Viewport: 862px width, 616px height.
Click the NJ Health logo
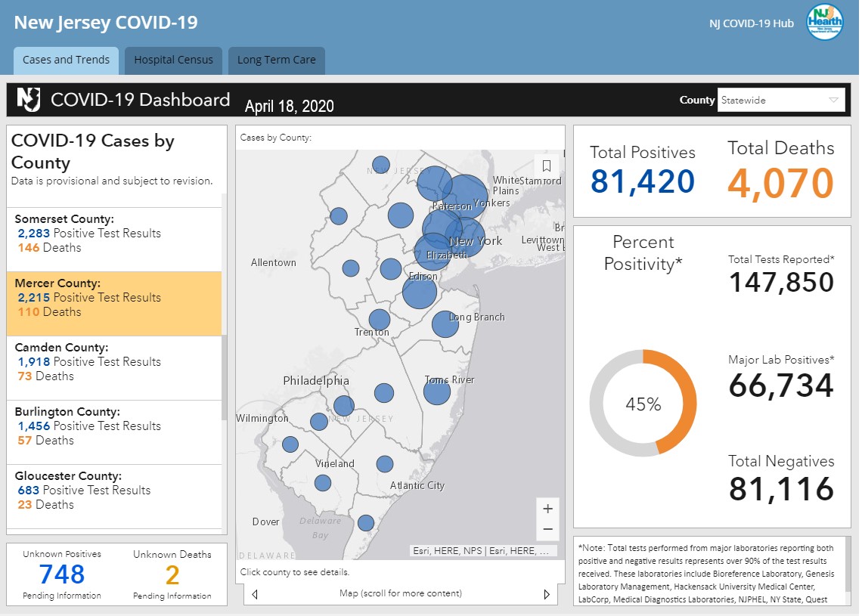[825, 23]
